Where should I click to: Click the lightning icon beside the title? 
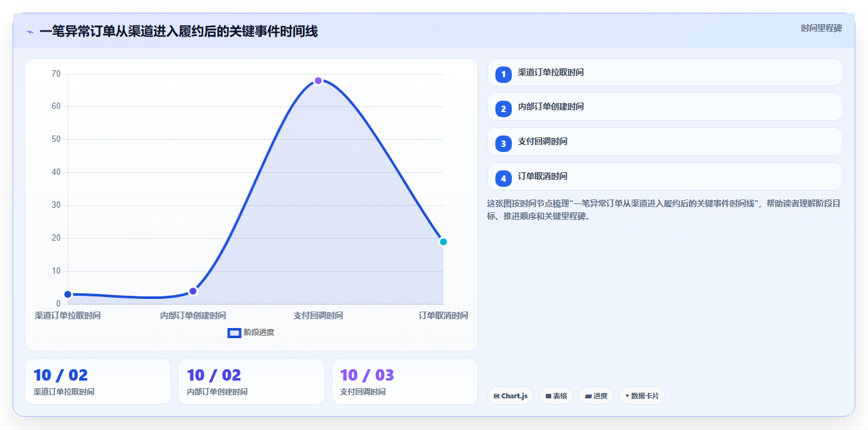pos(30,32)
